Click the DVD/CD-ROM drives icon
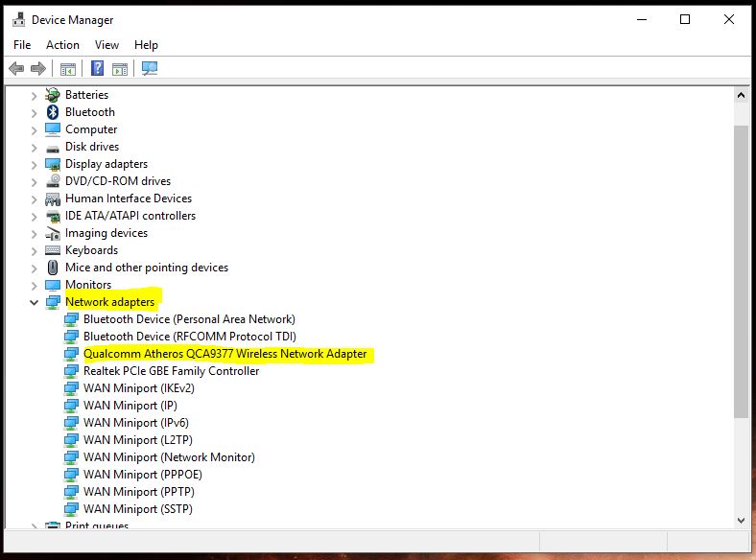The height and width of the screenshot is (560, 756). (53, 181)
